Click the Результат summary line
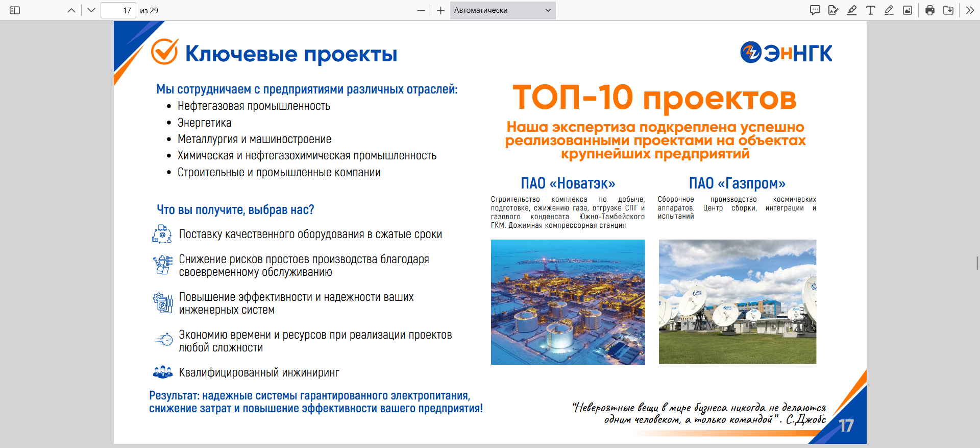This screenshot has height=448, width=980. [315, 402]
